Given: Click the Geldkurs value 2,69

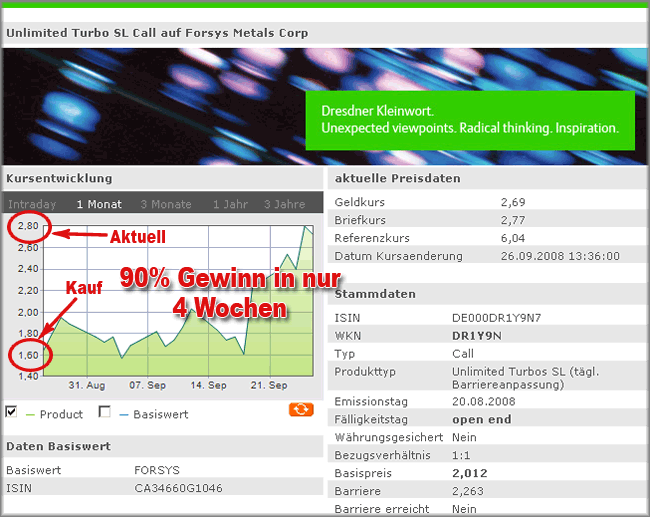Looking at the screenshot, I should click(x=513, y=202).
